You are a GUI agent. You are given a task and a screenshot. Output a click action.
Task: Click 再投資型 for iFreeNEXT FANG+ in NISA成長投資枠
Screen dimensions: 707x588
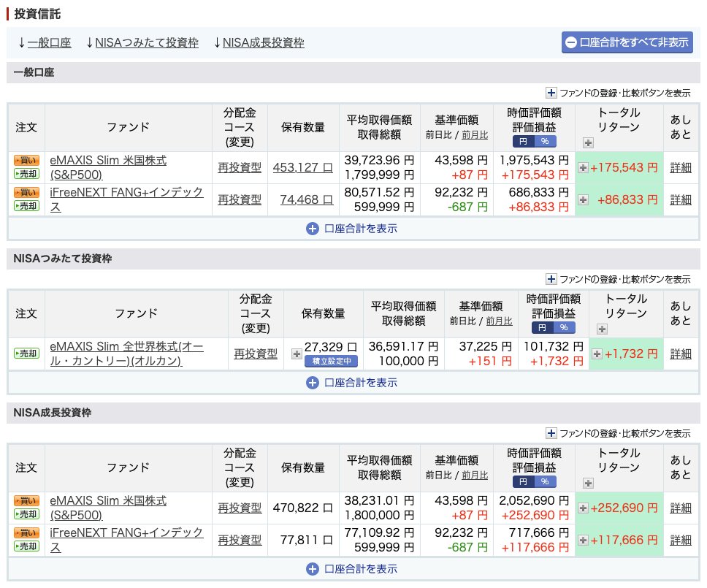tap(240, 541)
